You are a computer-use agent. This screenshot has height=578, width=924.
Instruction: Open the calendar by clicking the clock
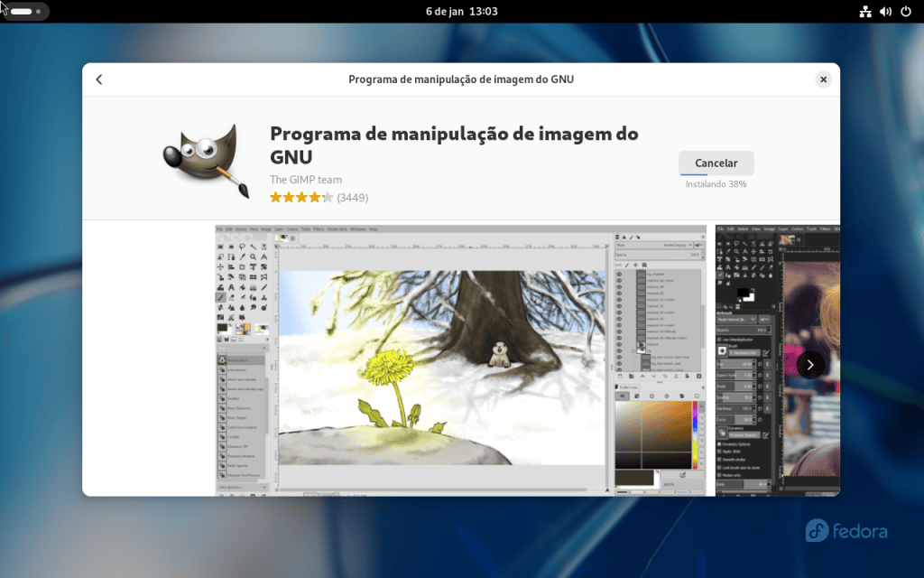462,11
